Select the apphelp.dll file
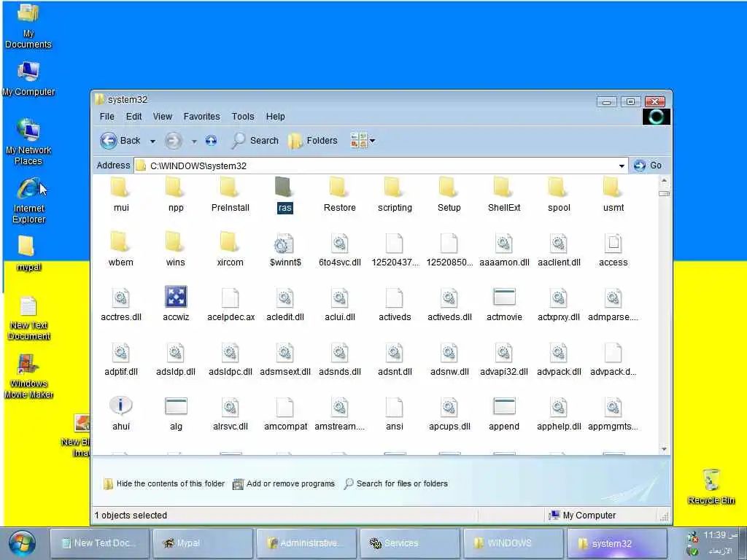Viewport: 747px width, 560px height. [x=559, y=413]
